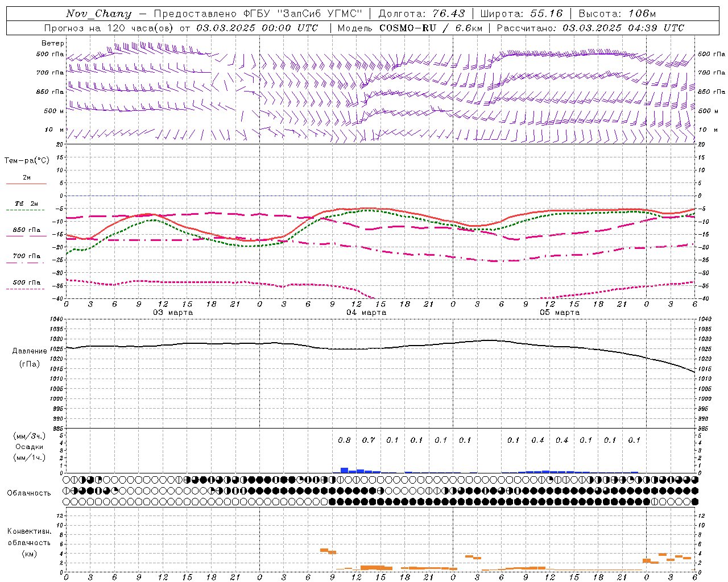Click the dash-dot 700 гПа legend line

click(26, 263)
